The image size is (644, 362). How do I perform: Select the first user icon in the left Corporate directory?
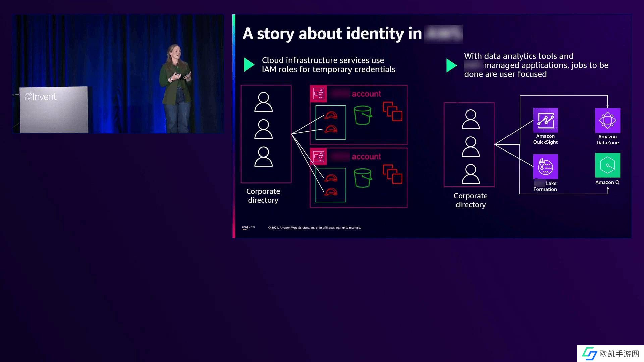pyautogui.click(x=263, y=102)
